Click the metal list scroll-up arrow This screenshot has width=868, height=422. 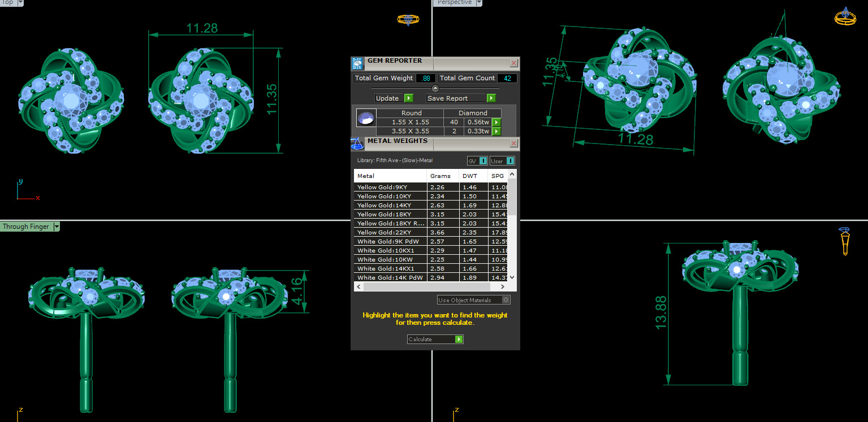512,173
